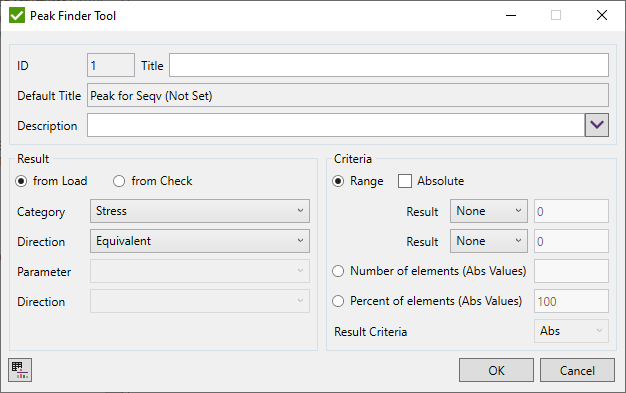626x393 pixels.
Task: Open the second Result None dropdown
Action: (x=489, y=241)
